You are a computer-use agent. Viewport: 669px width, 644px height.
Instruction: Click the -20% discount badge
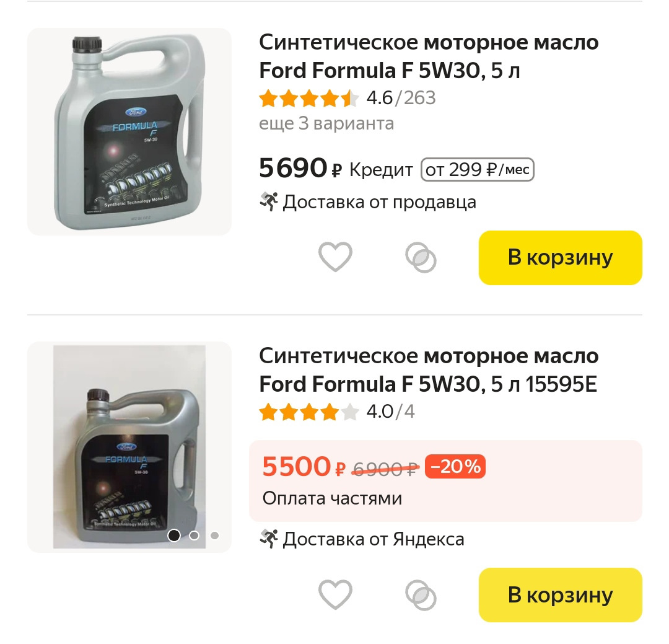[455, 467]
